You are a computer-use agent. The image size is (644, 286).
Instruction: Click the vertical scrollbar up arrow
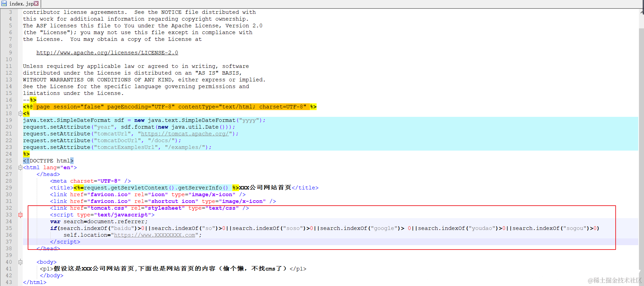641,12
